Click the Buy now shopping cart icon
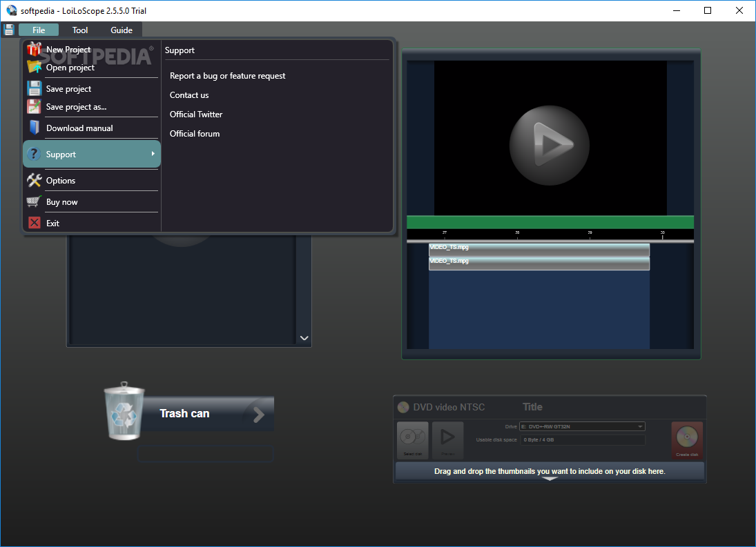Image resolution: width=756 pixels, height=547 pixels. pos(35,201)
